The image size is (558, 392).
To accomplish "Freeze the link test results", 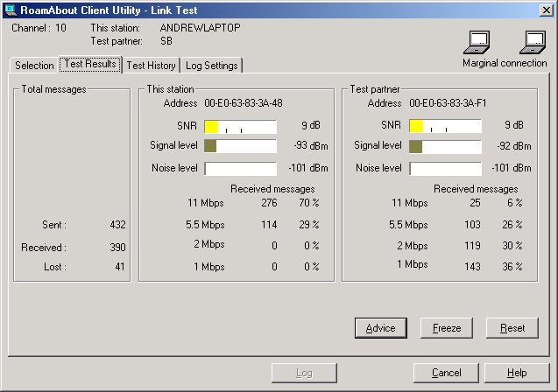I will tap(446, 328).
